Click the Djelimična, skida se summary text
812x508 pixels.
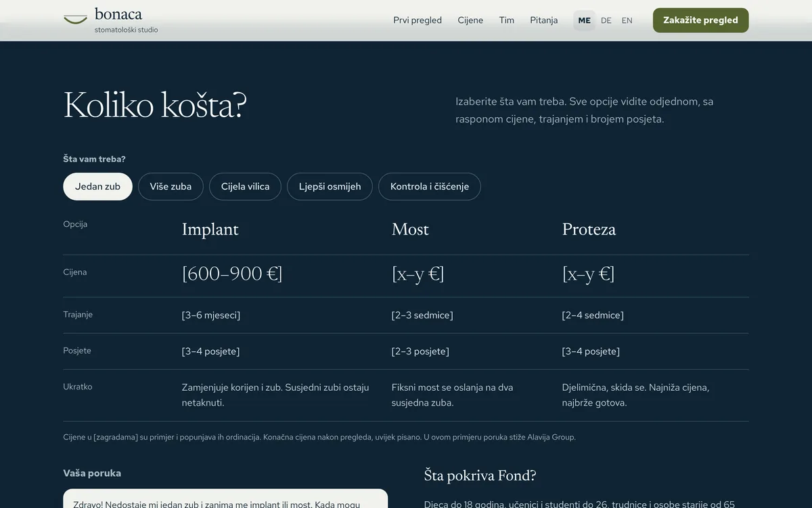[635, 395]
